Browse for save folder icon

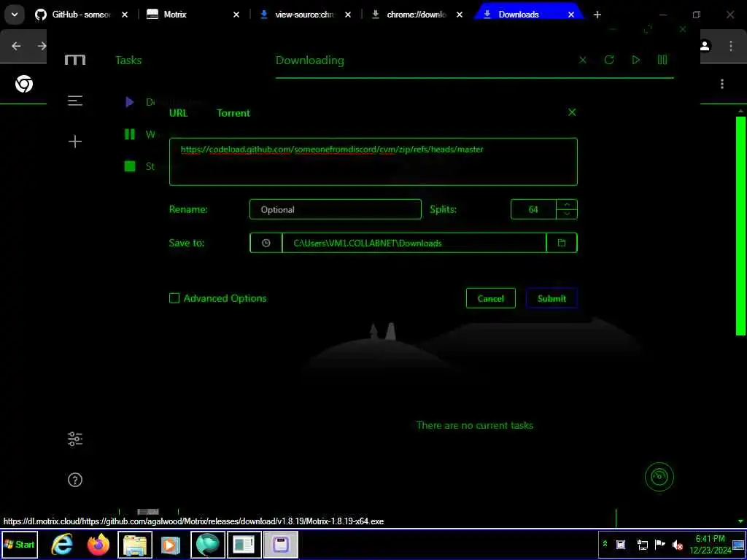pos(562,243)
